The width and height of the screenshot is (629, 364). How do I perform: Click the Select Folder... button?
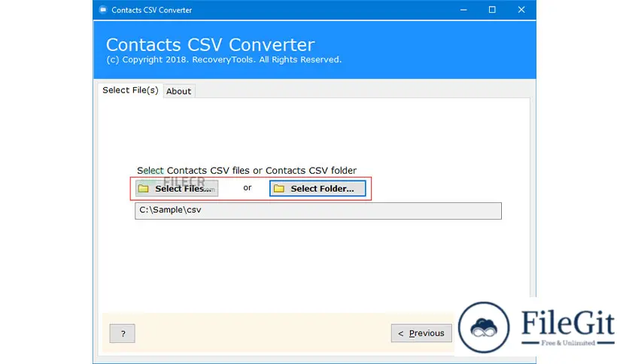coord(318,189)
